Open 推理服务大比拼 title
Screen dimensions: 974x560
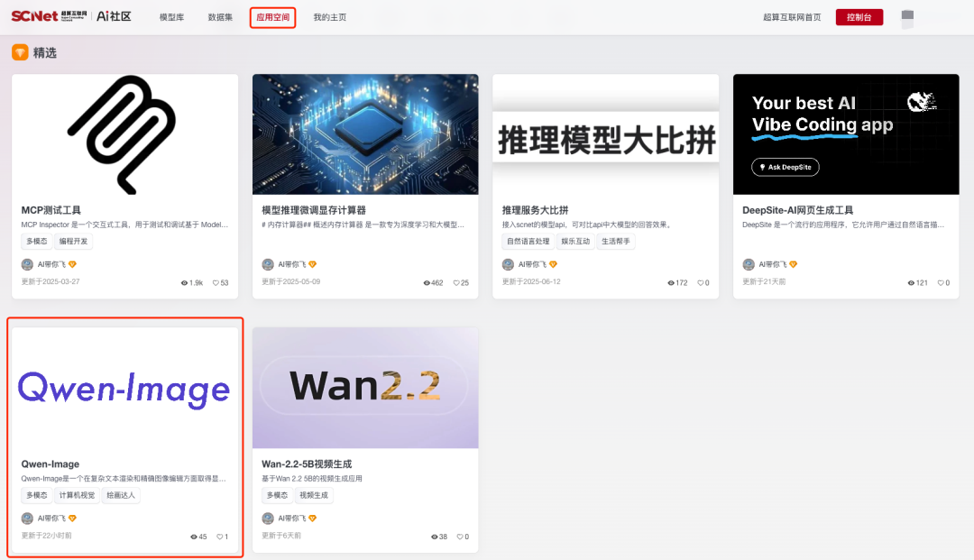point(535,210)
